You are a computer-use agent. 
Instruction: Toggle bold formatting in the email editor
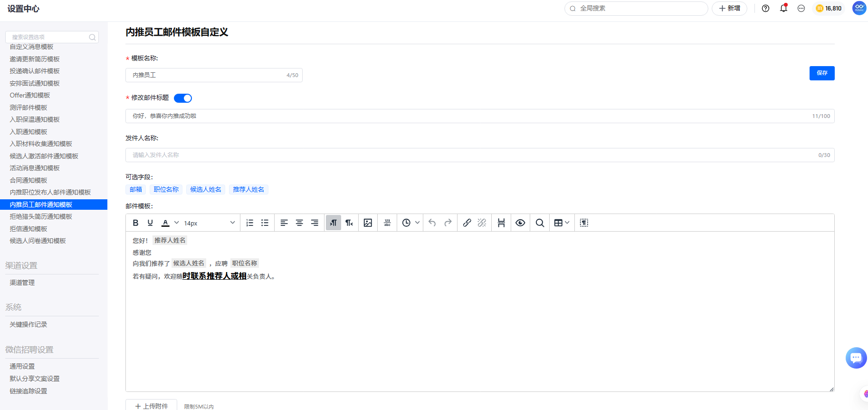(x=135, y=223)
